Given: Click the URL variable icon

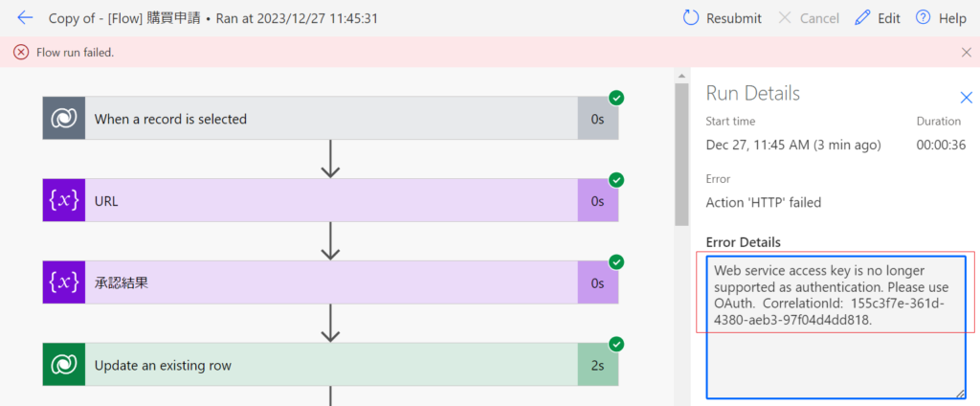Looking at the screenshot, I should (x=64, y=201).
